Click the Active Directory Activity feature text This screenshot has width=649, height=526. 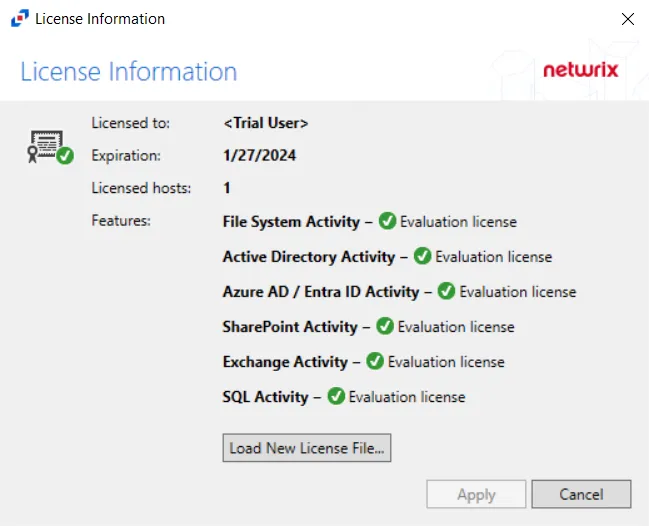coord(309,257)
